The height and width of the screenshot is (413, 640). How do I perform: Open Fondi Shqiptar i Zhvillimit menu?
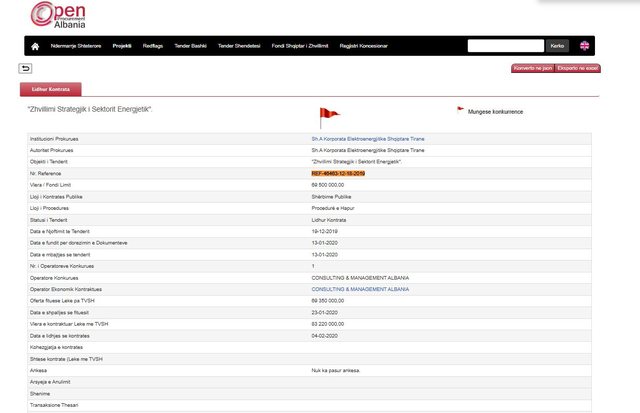click(x=300, y=46)
